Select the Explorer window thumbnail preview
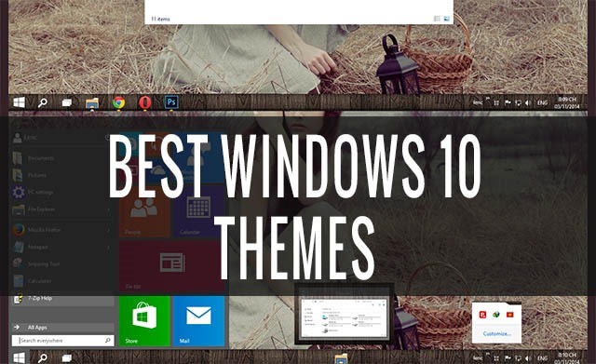 tap(344, 317)
